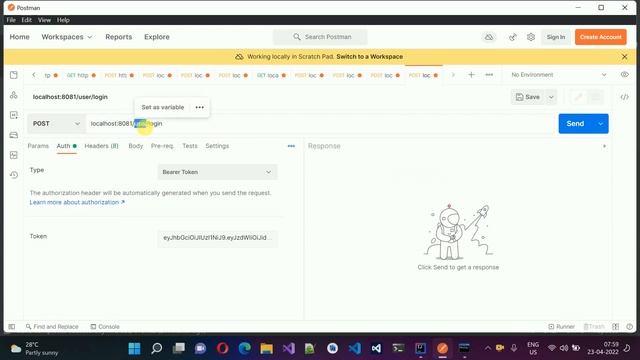Open Postman settings gear icon
Viewport: 640px width, 360px height.
(x=531, y=37)
